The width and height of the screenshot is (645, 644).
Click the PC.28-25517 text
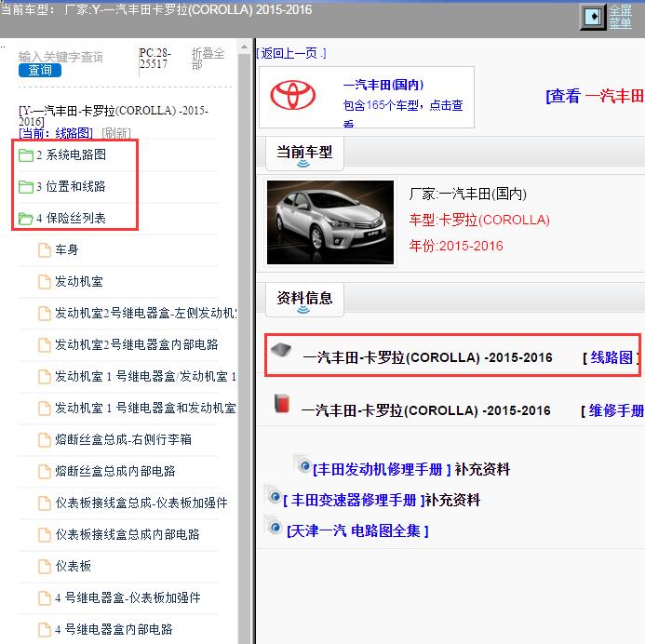click(x=155, y=59)
